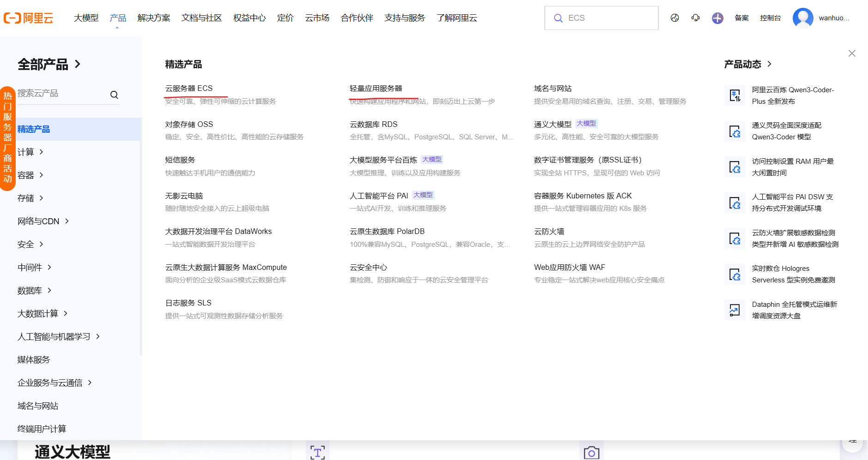Open the 定价 top menu
The width and height of the screenshot is (868, 460).
click(285, 18)
